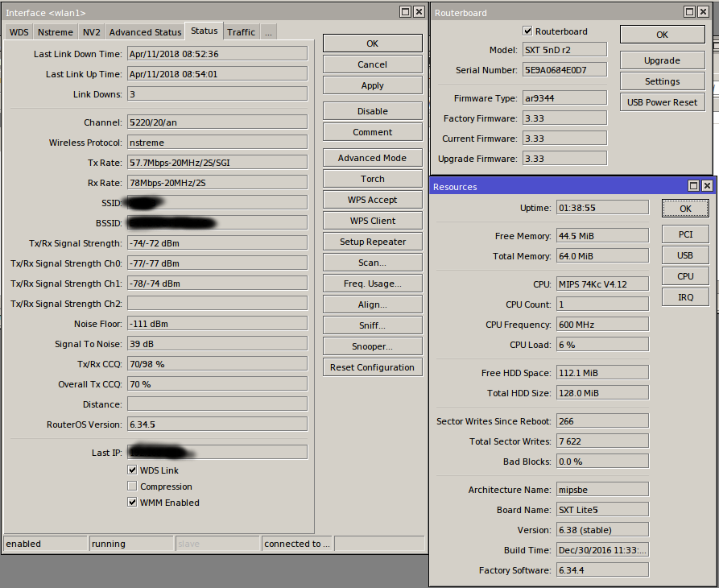719x588 pixels.
Task: Select the Status tab
Action: pos(204,31)
